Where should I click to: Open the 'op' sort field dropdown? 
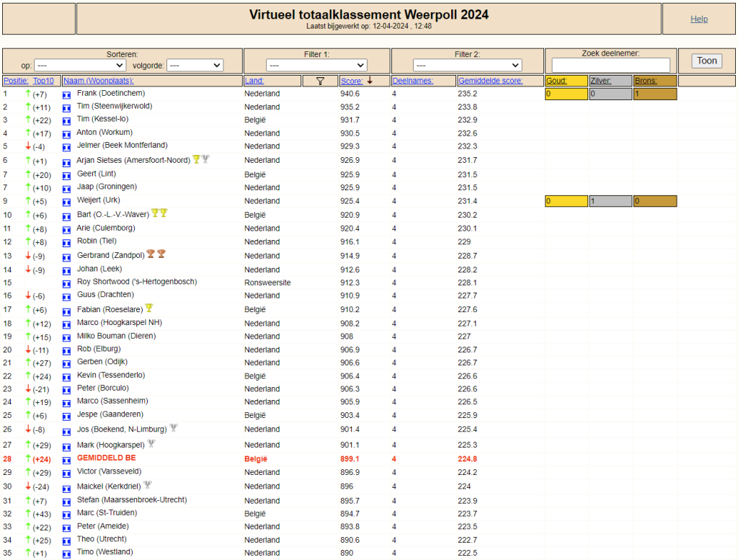point(79,65)
